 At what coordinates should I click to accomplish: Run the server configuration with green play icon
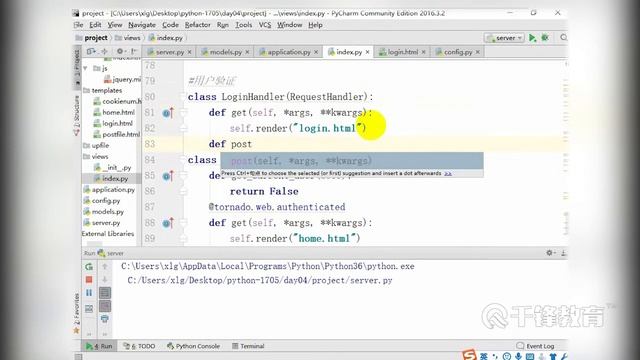(532, 38)
